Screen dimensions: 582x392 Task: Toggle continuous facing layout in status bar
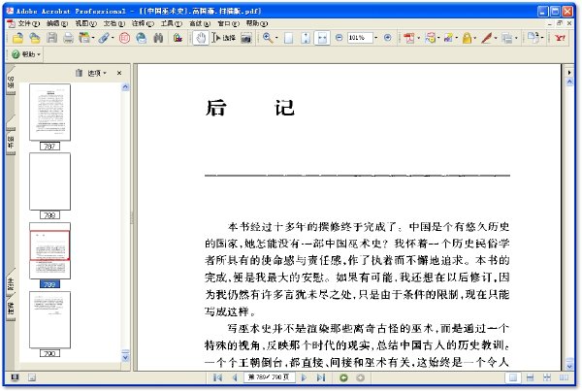click(x=547, y=377)
